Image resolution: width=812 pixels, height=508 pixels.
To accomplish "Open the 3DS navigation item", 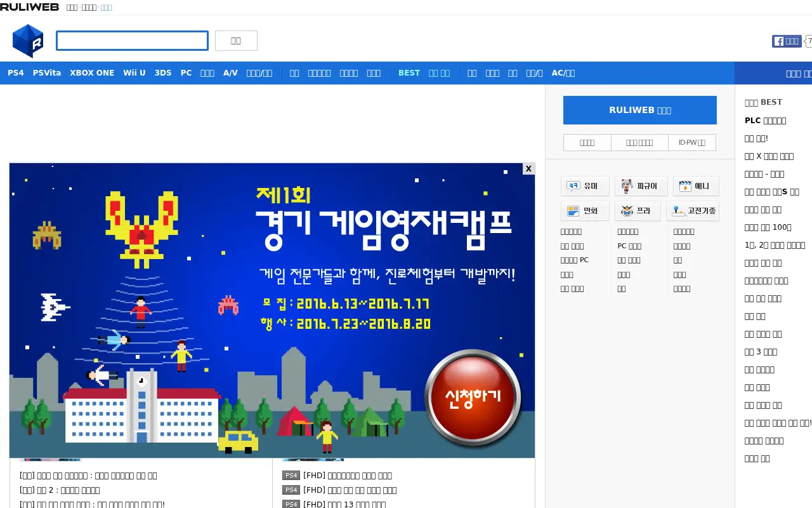I will [x=163, y=73].
